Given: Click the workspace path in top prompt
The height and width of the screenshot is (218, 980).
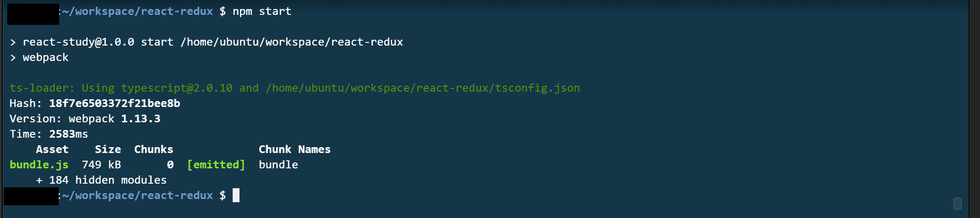Looking at the screenshot, I should (x=137, y=11).
